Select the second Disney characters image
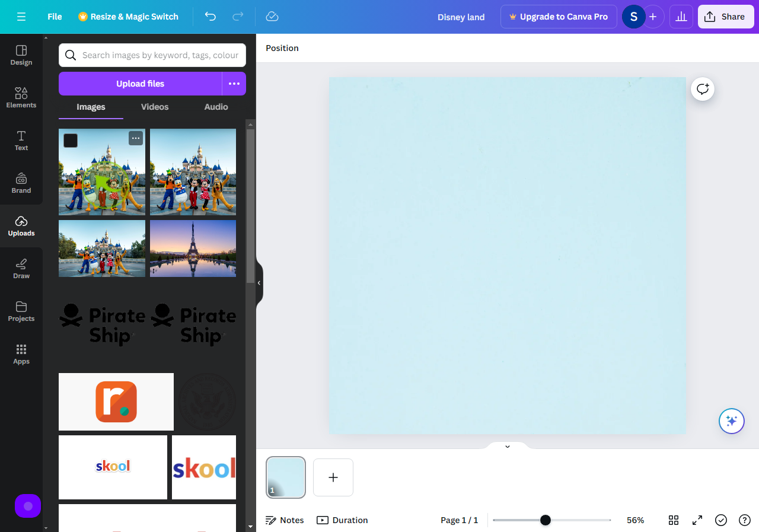759x532 pixels. 193,172
